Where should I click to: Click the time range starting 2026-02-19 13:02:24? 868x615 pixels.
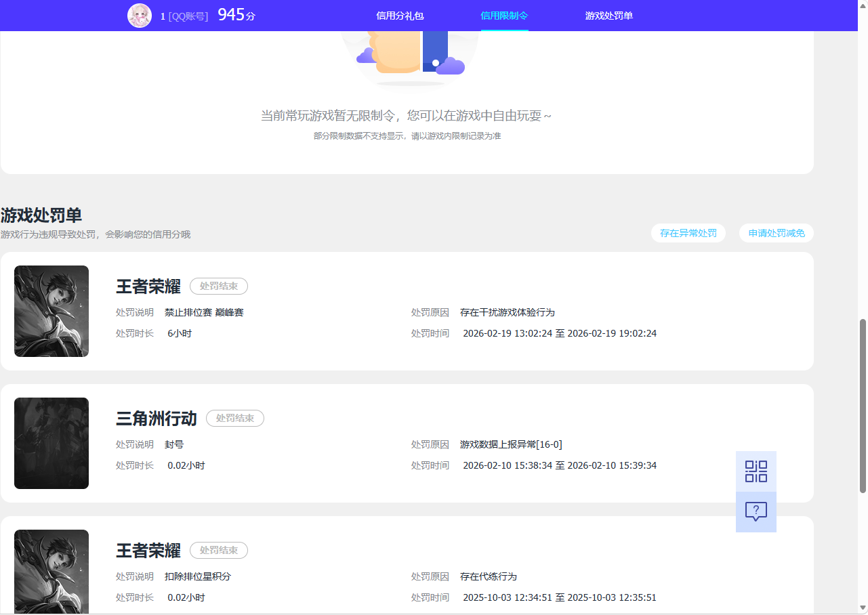(560, 334)
